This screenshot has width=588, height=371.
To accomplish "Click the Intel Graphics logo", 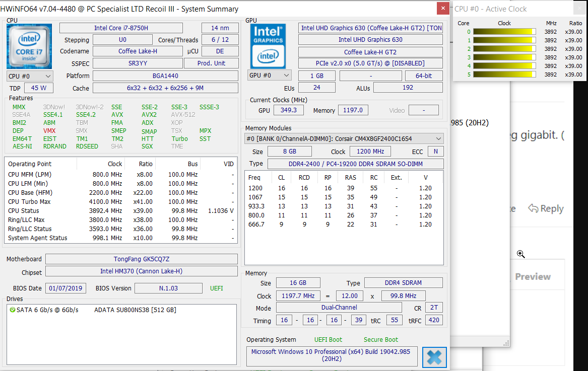I will (268, 46).
